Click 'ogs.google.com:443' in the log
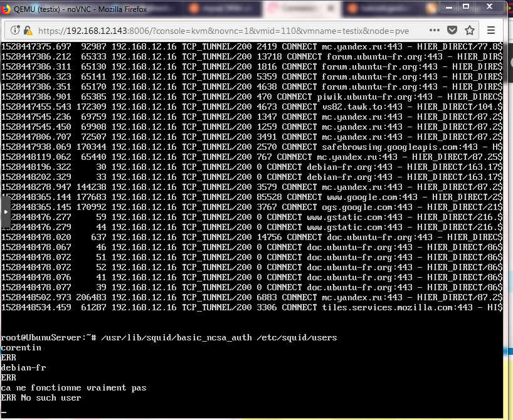Image resolution: width=513 pixels, height=420 pixels. pyautogui.click(x=367, y=207)
